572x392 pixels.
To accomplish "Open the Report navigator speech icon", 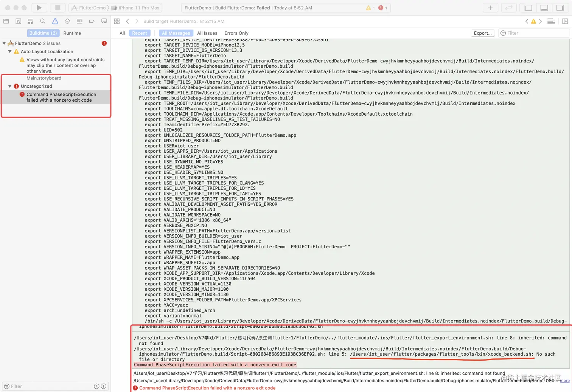I will (104, 21).
